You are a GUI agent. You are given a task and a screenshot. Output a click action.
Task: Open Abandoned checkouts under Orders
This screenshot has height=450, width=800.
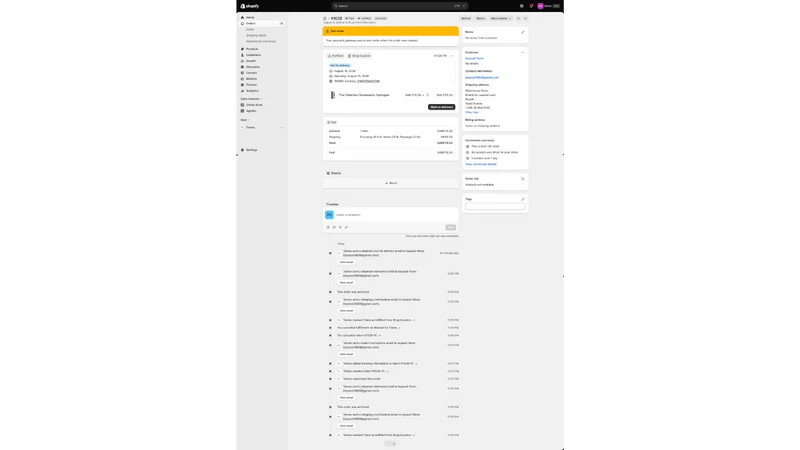tap(261, 41)
